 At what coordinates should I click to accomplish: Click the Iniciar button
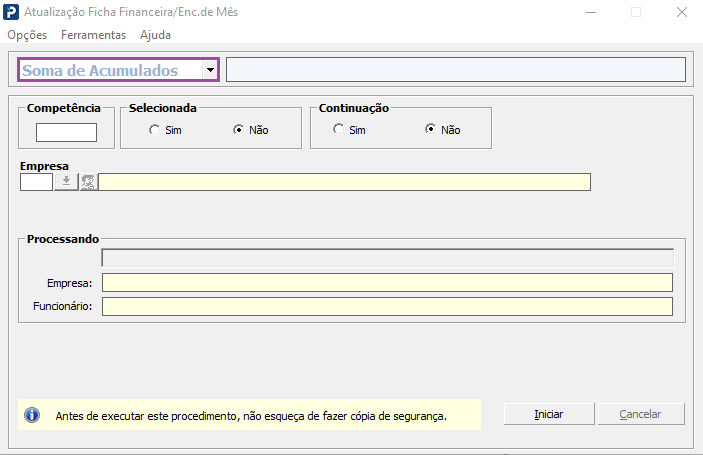point(549,414)
